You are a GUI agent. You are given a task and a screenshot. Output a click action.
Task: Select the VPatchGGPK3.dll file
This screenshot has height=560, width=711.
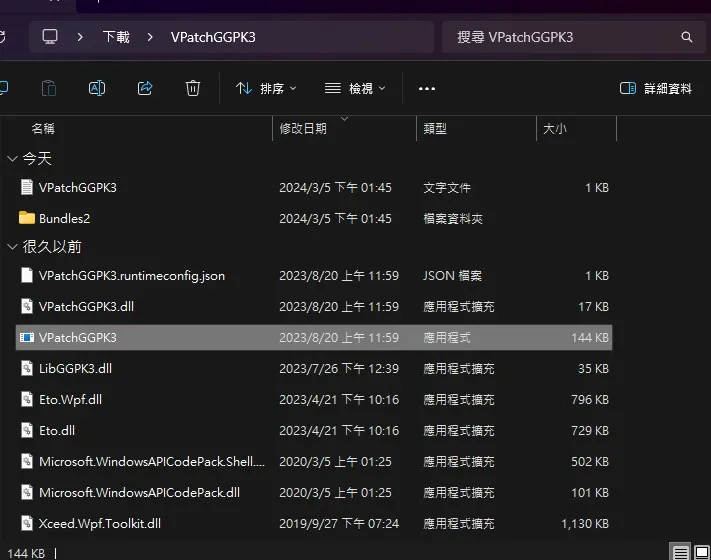click(314, 307)
